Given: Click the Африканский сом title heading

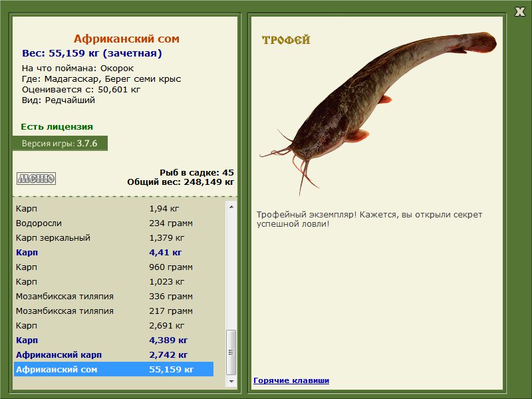Looking at the screenshot, I should 126,39.
